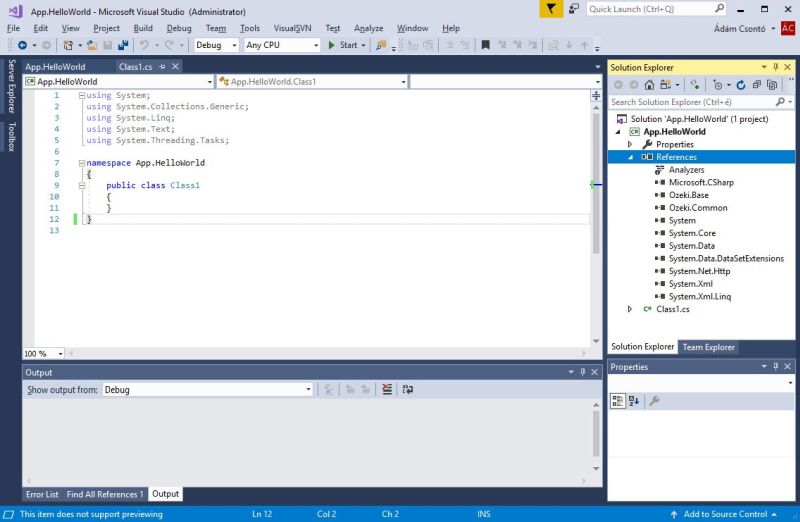Select Categorized view in Properties panel

pyautogui.click(x=617, y=401)
